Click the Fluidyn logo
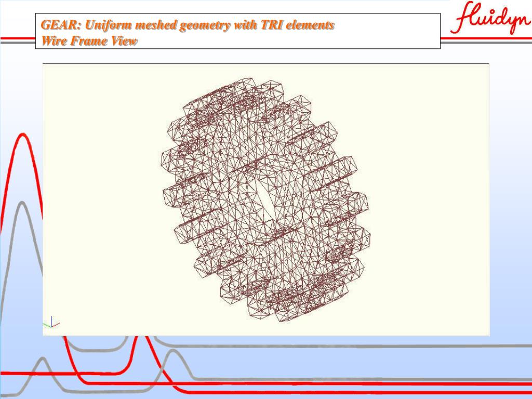The height and width of the screenshot is (399, 532). 490,18
